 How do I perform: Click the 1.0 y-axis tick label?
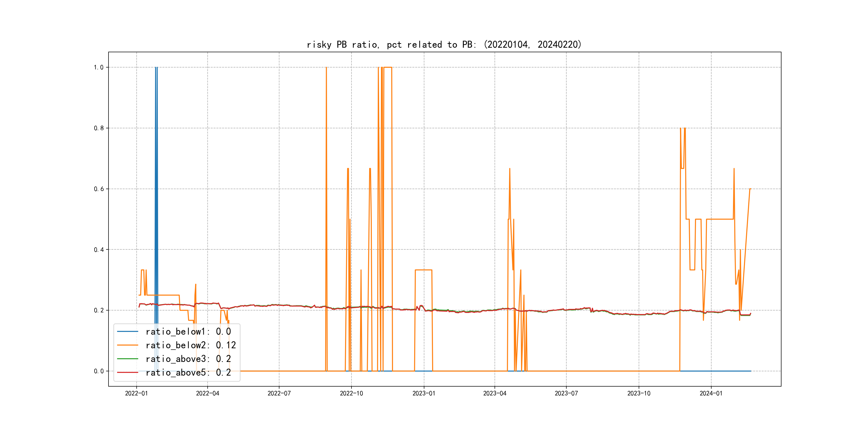pos(98,68)
